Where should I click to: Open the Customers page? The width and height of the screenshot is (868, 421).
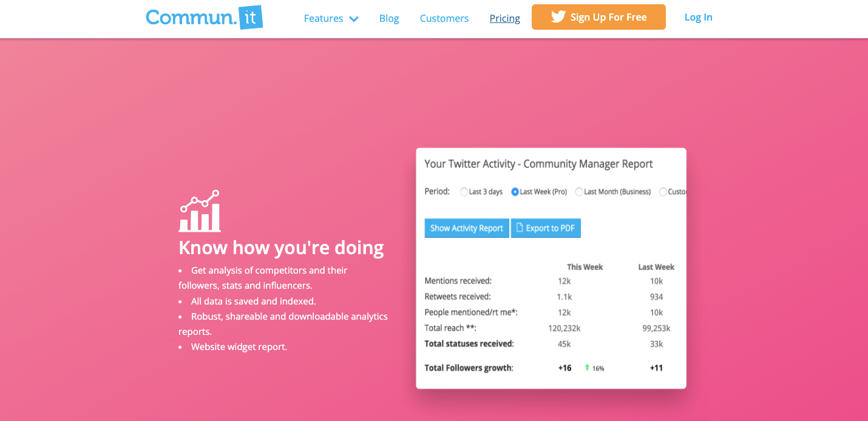pyautogui.click(x=444, y=18)
